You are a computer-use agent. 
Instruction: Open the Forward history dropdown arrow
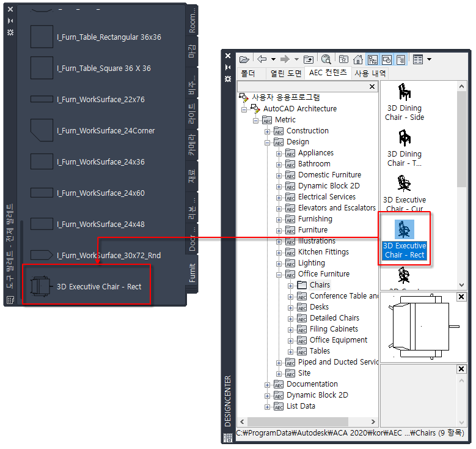tap(296, 59)
